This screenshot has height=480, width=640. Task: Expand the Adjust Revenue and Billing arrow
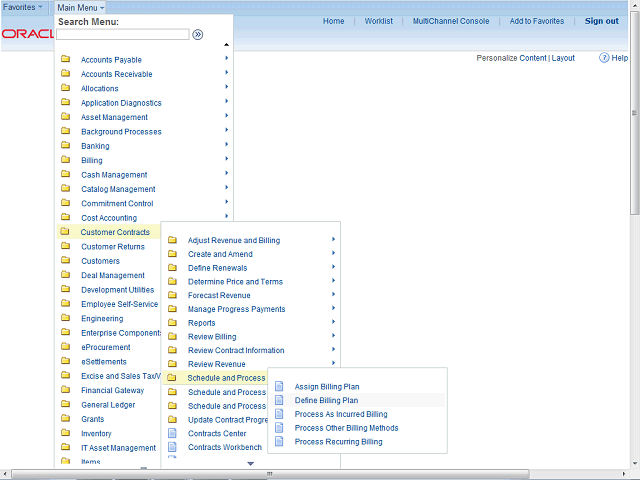334,240
